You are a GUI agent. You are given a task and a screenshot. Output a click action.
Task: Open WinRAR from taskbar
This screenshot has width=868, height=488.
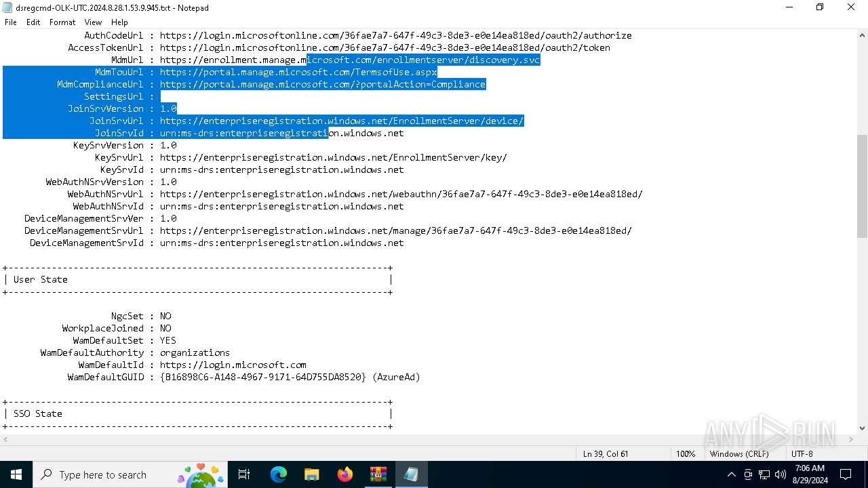(x=378, y=474)
